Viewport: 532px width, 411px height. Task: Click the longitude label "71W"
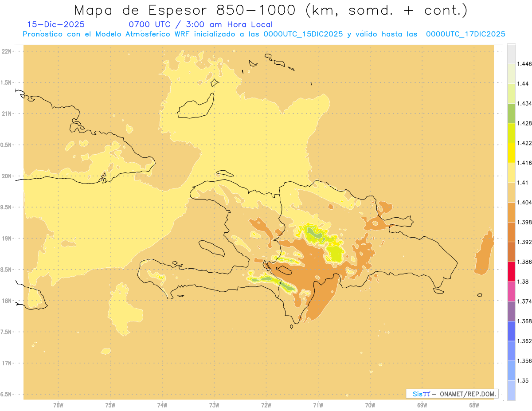(318, 405)
